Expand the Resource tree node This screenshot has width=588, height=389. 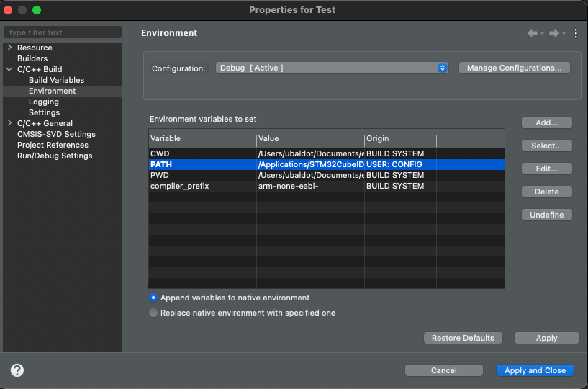[9, 48]
